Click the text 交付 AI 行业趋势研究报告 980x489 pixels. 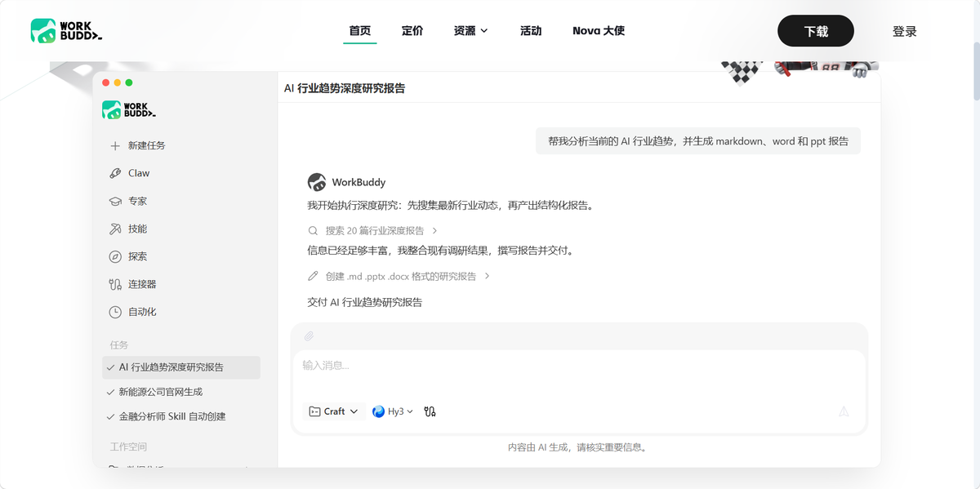click(365, 302)
